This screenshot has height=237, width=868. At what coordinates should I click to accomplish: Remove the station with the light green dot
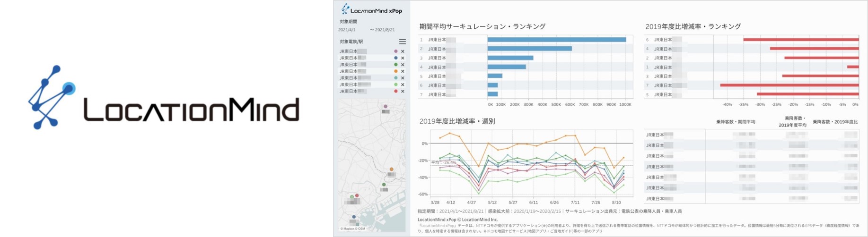click(x=403, y=85)
